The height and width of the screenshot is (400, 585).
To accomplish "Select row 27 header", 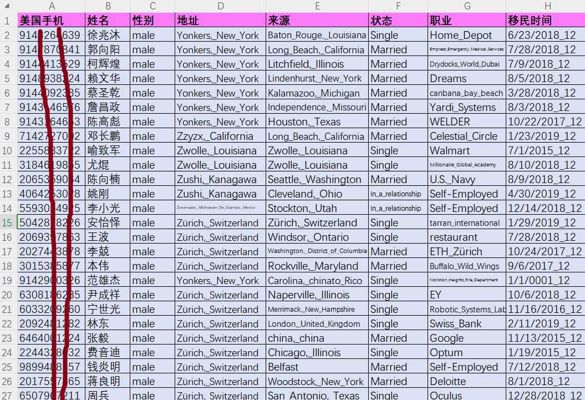I will pos(8,395).
